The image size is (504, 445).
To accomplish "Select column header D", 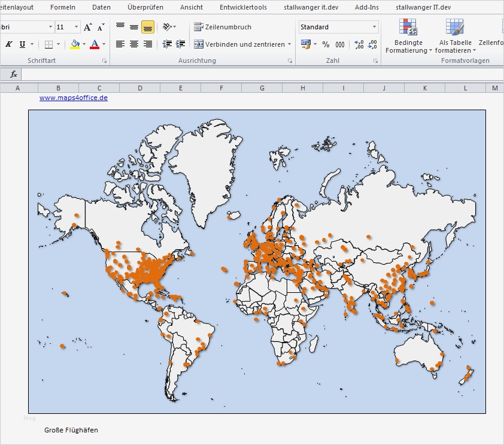I will pyautogui.click(x=139, y=88).
